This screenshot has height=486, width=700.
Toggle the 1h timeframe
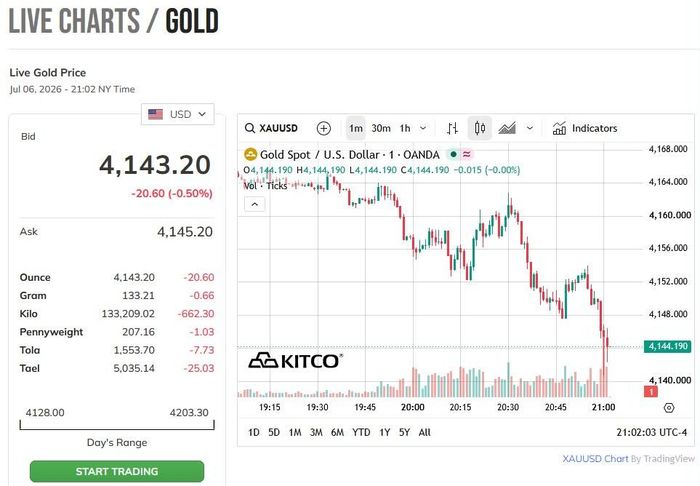point(405,129)
